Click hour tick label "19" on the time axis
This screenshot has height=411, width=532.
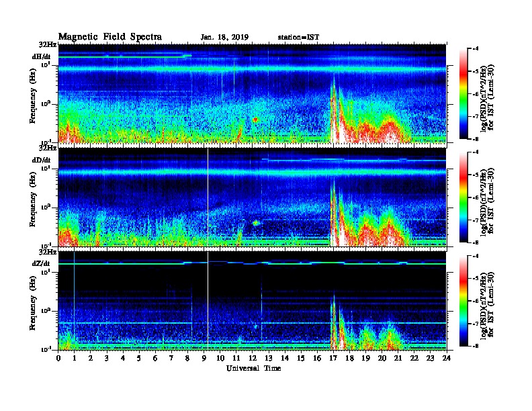pyautogui.click(x=365, y=359)
